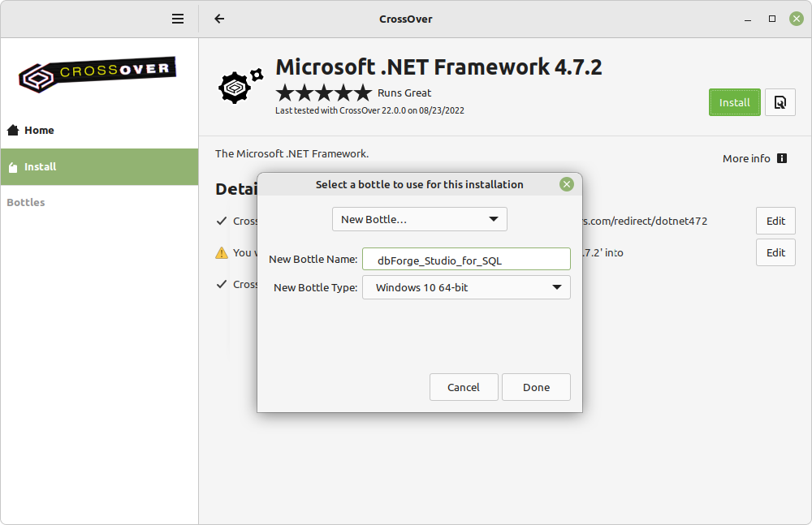Click the More info icon
This screenshot has width=812, height=525.
(782, 158)
